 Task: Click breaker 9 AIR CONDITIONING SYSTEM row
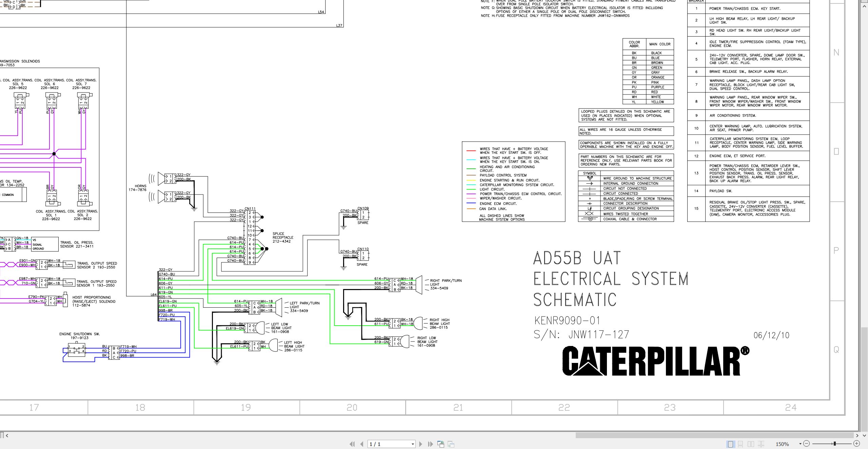[x=748, y=116]
